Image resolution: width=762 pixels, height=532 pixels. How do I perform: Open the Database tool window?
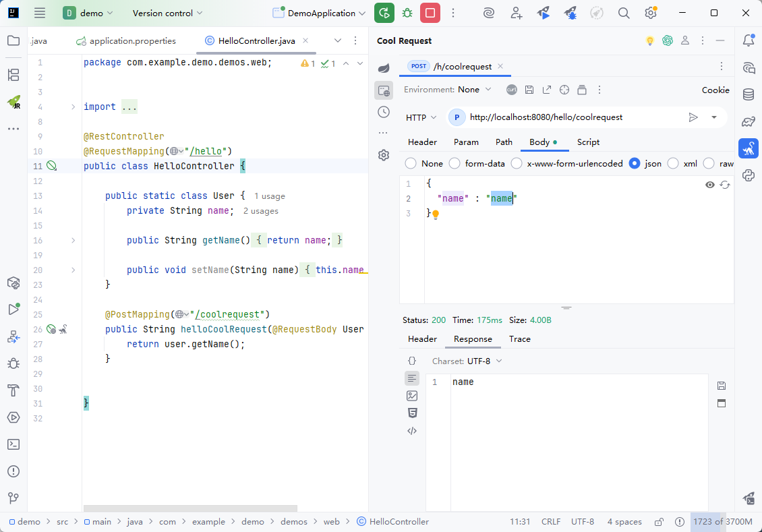(748, 94)
